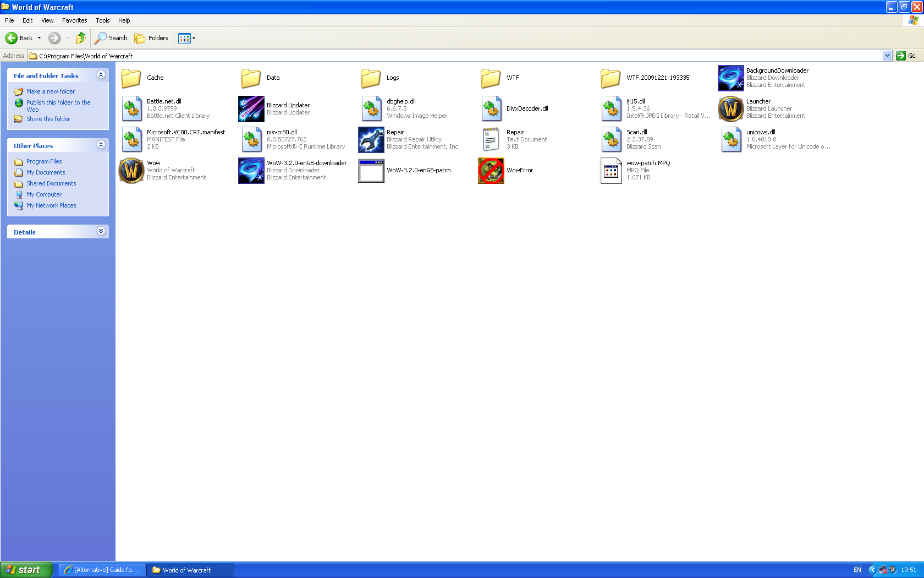Go to My Network Places
This screenshot has height=578, width=924.
[51, 205]
